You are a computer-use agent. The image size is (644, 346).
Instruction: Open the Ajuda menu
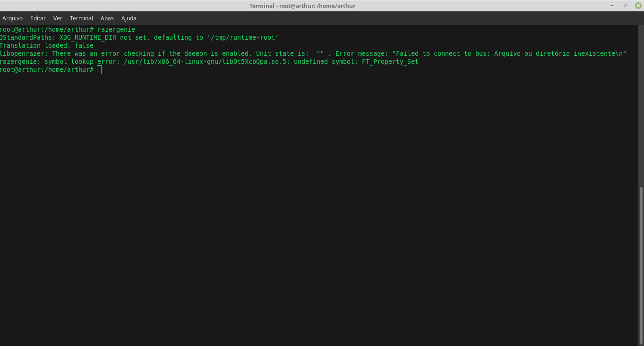[129, 18]
